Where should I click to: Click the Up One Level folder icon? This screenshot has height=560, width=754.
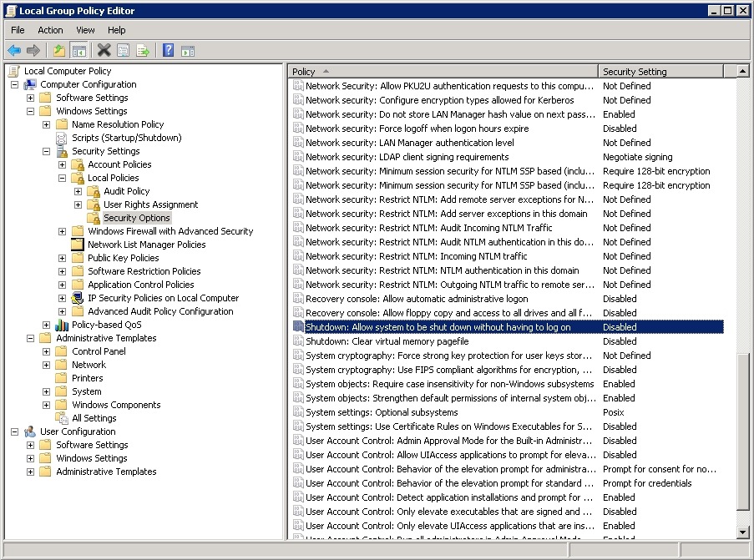(59, 51)
